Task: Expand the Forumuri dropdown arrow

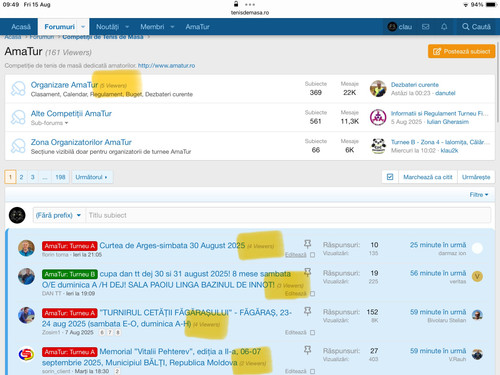Action: pos(83,27)
